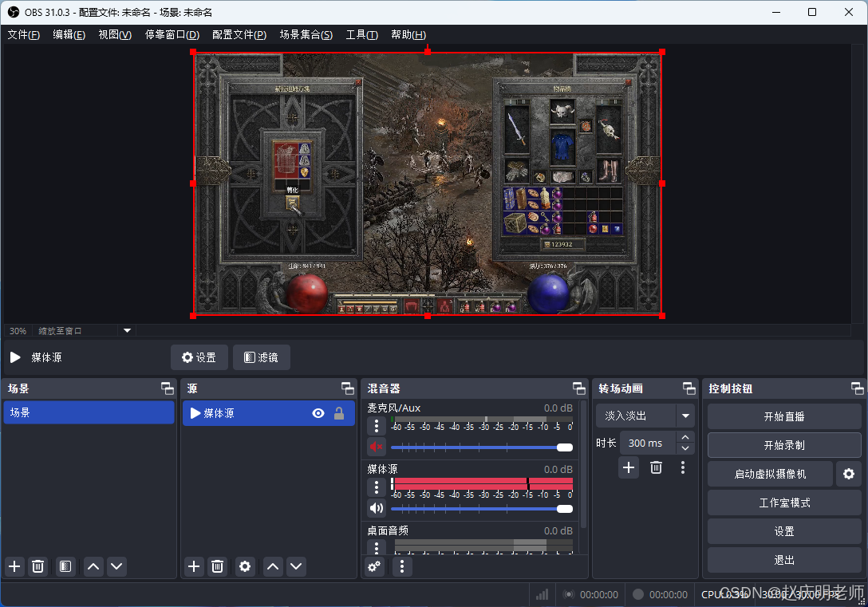Decrease transition duration with down arrow
The height and width of the screenshot is (607, 868).
pyautogui.click(x=685, y=448)
